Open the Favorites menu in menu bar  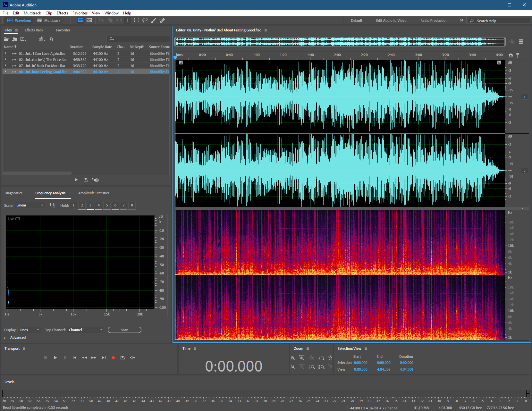point(80,13)
